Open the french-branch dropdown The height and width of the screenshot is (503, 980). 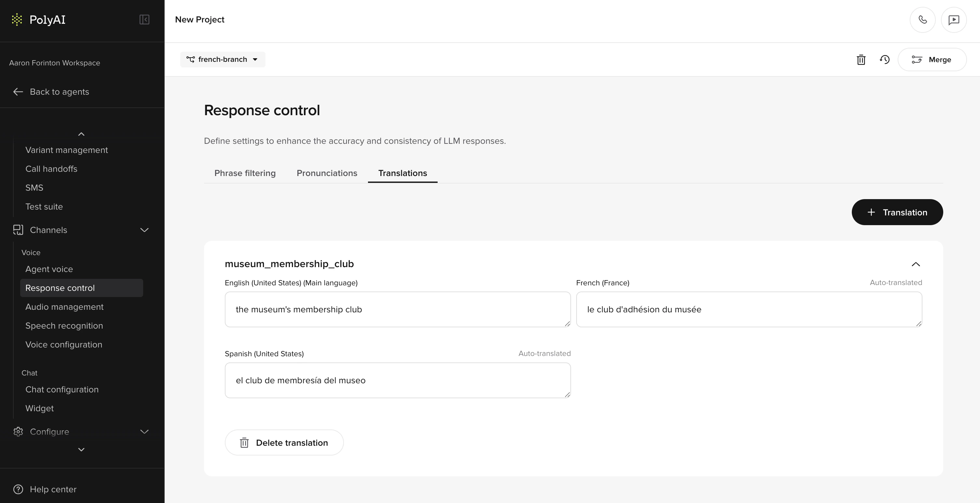tap(223, 59)
